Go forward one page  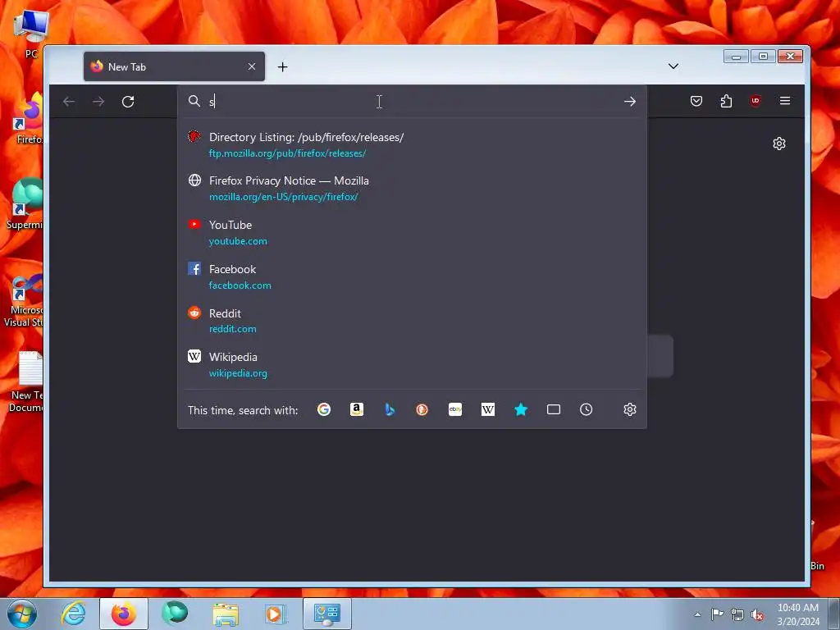pyautogui.click(x=98, y=101)
